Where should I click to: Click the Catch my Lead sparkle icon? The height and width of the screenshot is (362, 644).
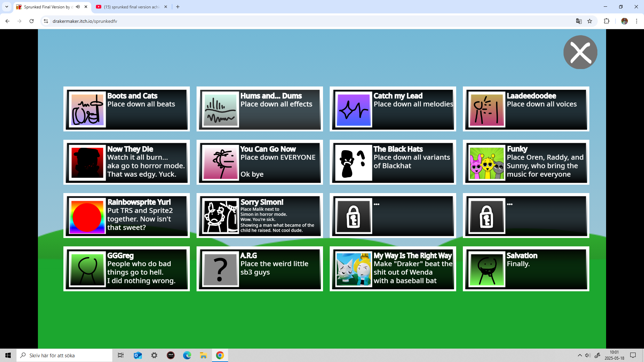click(354, 109)
